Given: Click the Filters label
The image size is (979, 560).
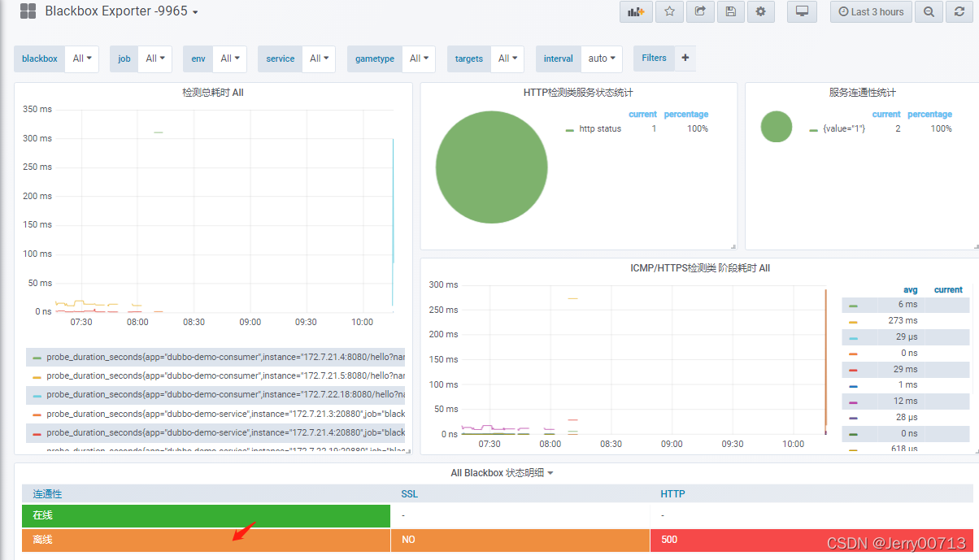Looking at the screenshot, I should coord(654,58).
